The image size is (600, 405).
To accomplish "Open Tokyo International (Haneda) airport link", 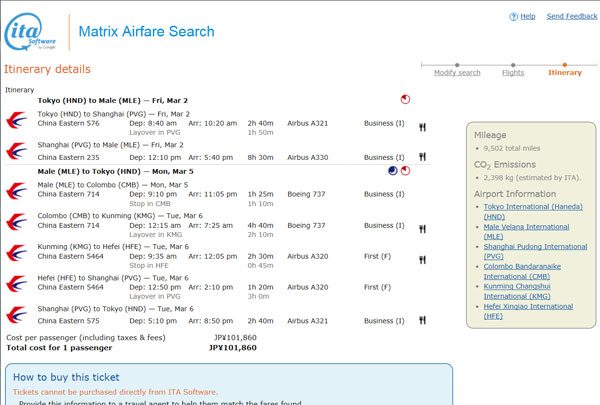I will coord(533,211).
